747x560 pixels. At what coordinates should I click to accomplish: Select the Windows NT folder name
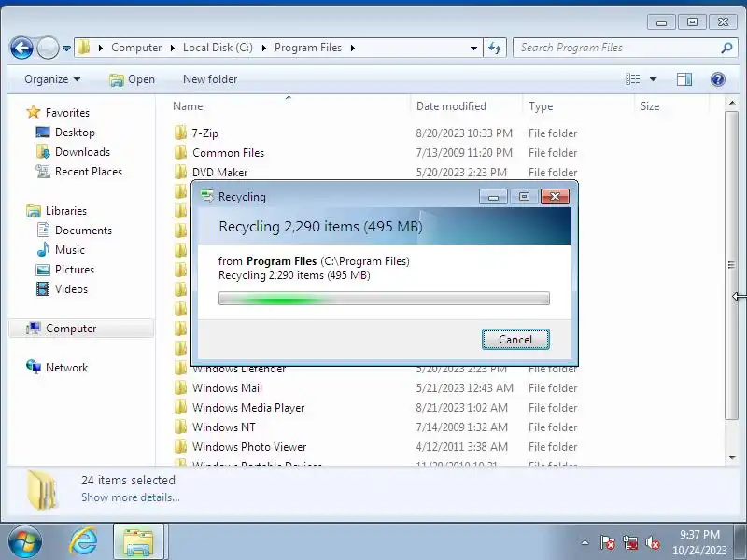[x=223, y=427]
